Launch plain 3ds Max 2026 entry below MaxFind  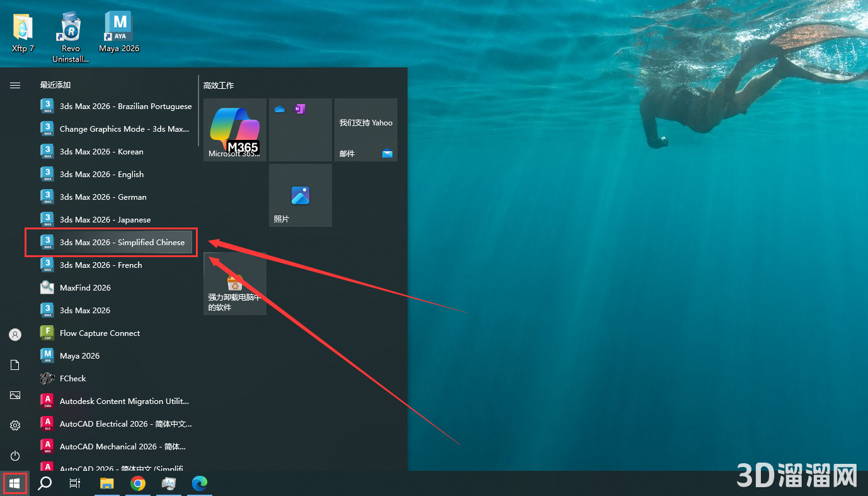pos(115,311)
